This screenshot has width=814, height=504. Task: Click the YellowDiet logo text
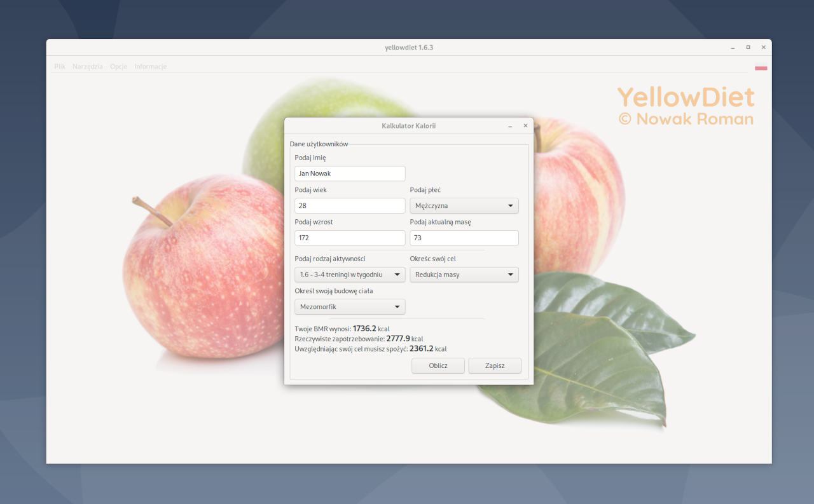[x=686, y=97]
